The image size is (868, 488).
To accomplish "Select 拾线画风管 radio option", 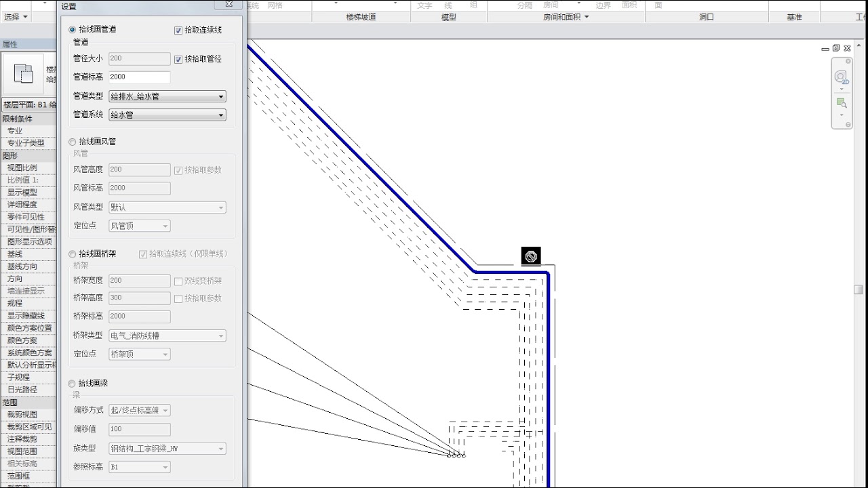I will 73,142.
